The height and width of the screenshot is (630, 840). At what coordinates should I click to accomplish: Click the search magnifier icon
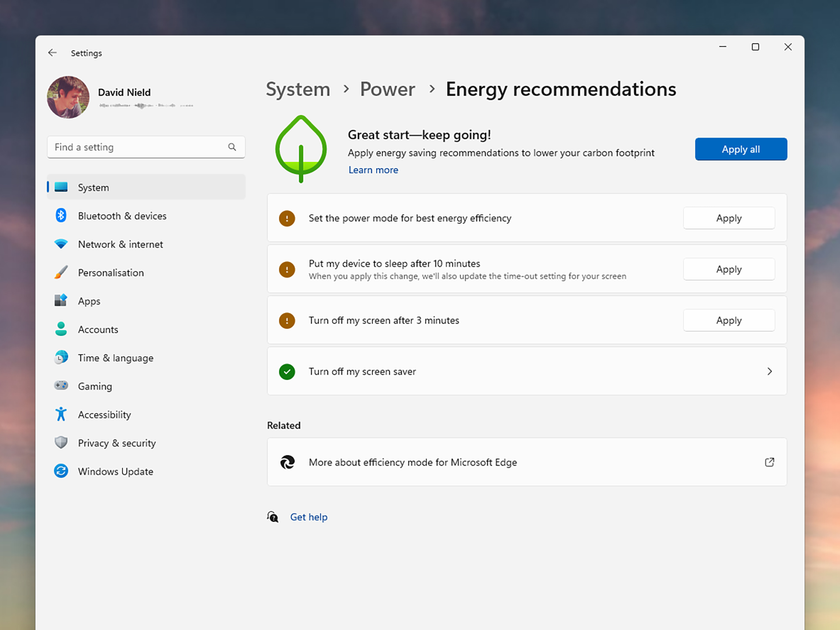pos(232,147)
